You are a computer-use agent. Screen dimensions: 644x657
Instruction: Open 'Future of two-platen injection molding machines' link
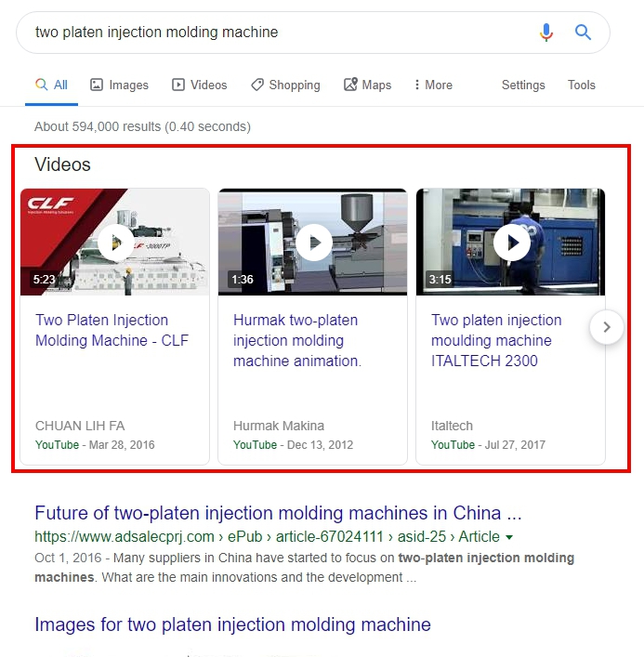point(278,513)
